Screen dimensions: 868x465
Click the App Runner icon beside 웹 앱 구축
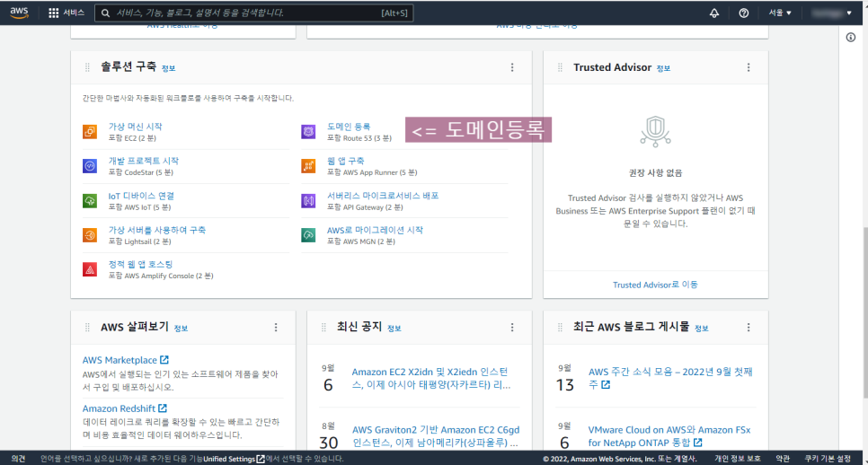[308, 166]
